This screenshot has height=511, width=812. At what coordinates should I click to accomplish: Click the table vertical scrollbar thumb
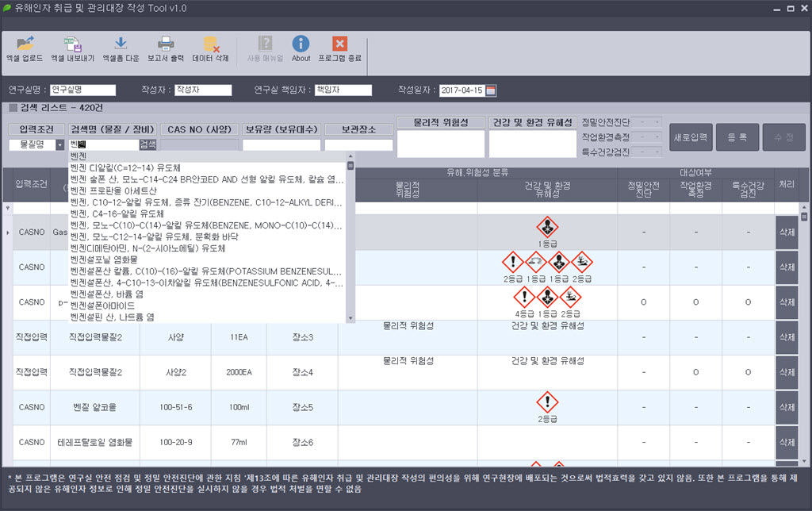(804, 217)
